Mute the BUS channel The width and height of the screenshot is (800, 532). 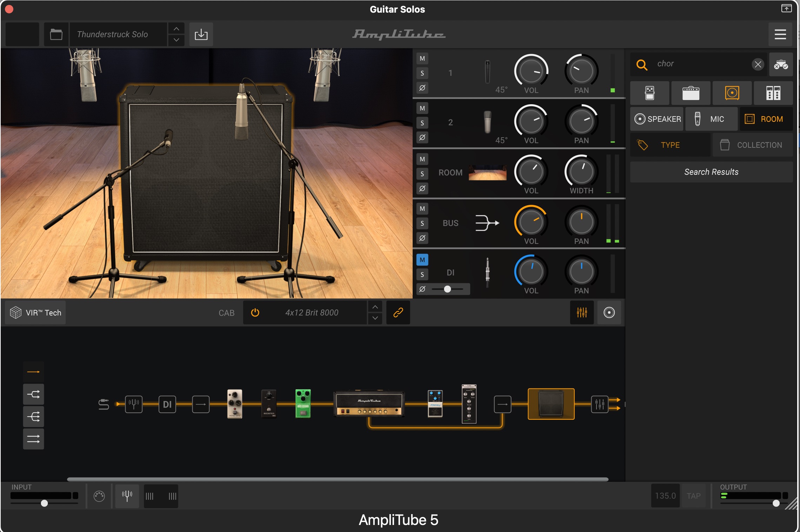(x=422, y=209)
